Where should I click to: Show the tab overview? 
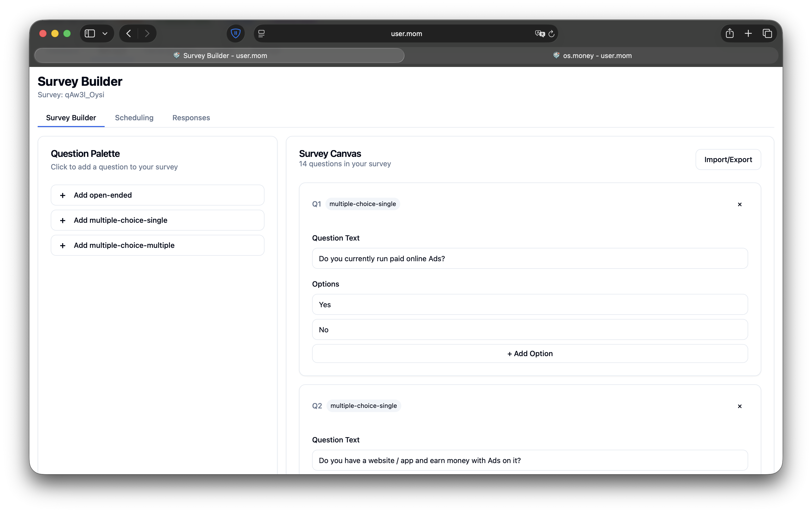tap(768, 33)
